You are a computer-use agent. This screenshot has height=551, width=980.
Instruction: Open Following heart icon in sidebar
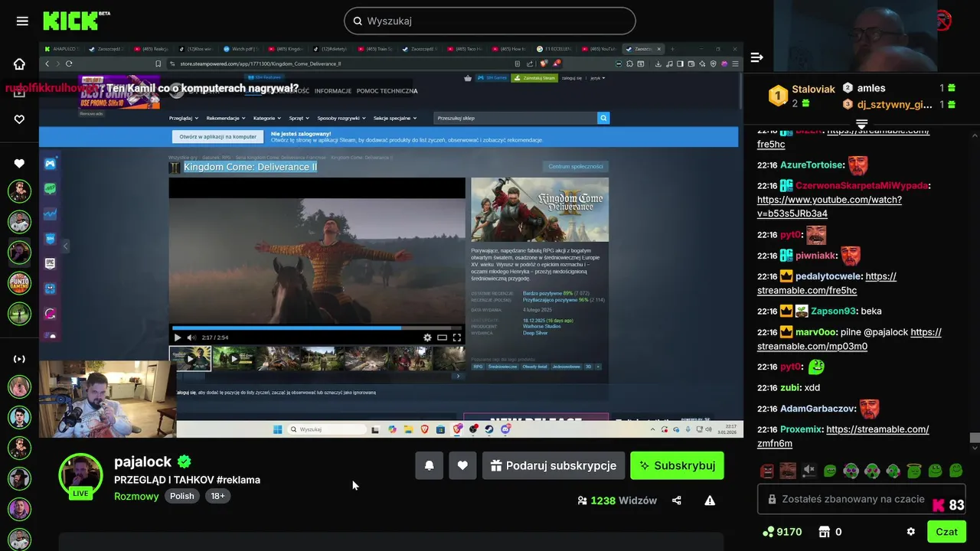point(19,119)
